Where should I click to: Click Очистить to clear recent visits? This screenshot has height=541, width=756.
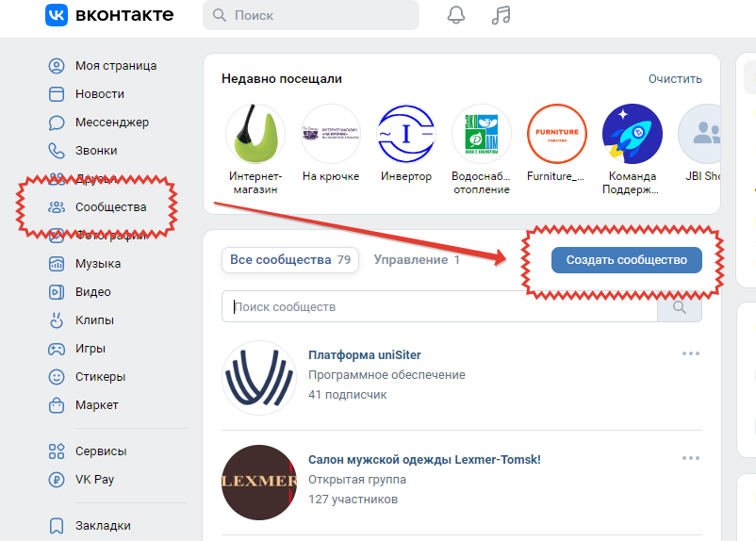tap(675, 79)
